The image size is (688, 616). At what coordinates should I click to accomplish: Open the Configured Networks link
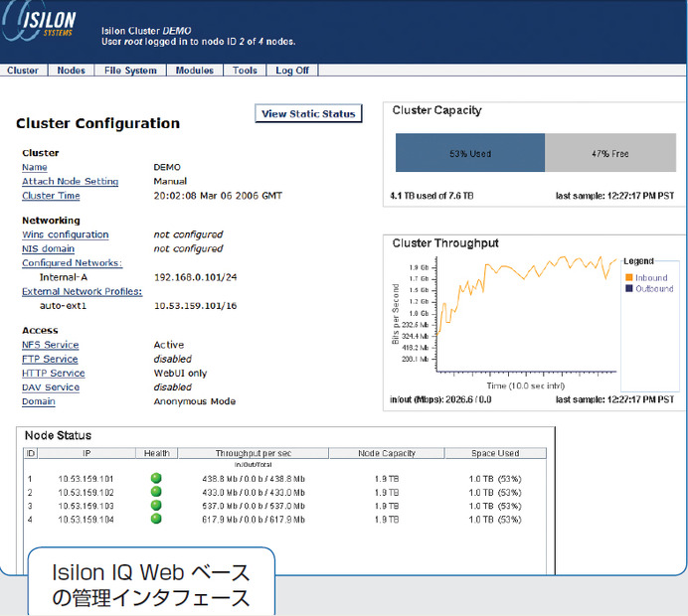73,262
